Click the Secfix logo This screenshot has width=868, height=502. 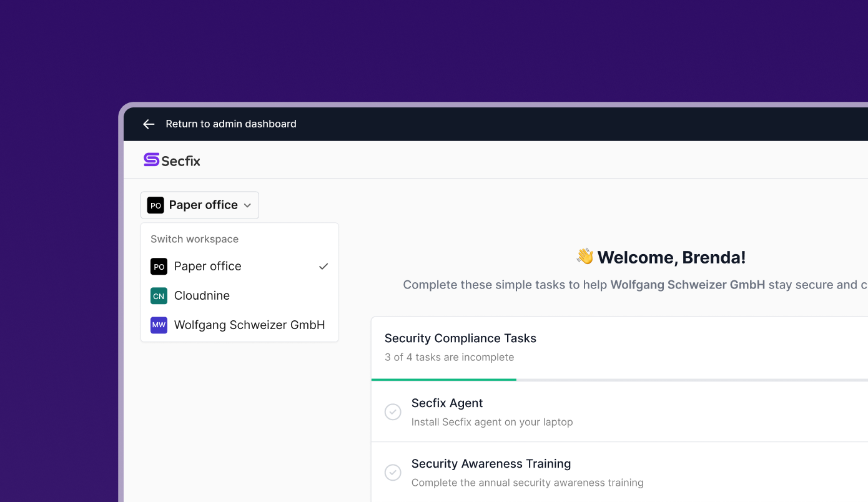tap(172, 160)
